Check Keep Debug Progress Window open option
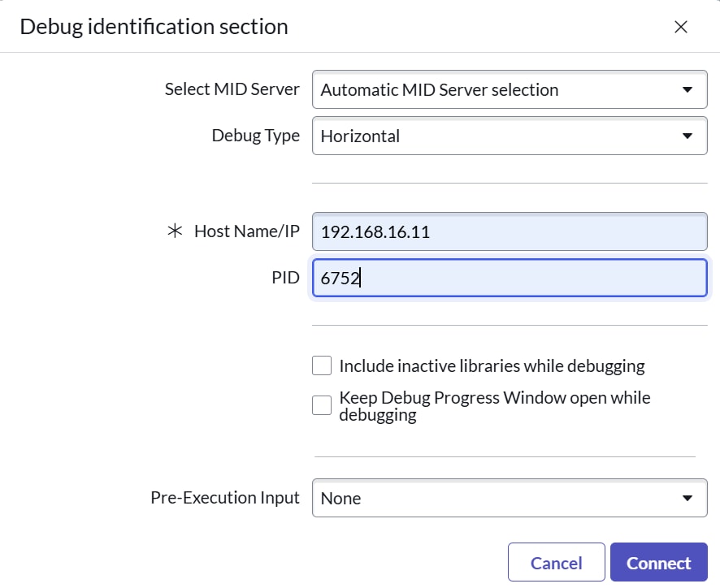Screen dimensions: 720x588 click(322, 405)
